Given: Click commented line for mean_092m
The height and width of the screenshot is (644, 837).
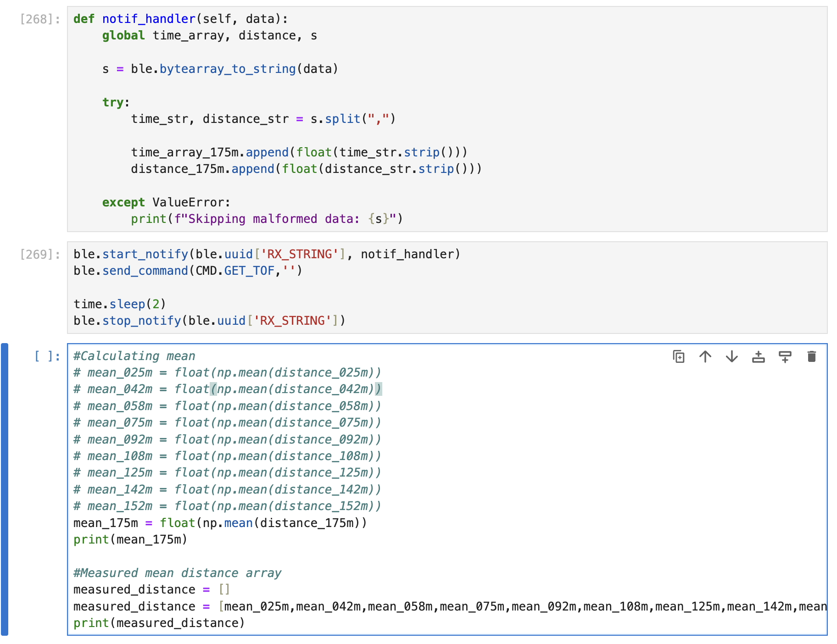Looking at the screenshot, I should (x=228, y=439).
